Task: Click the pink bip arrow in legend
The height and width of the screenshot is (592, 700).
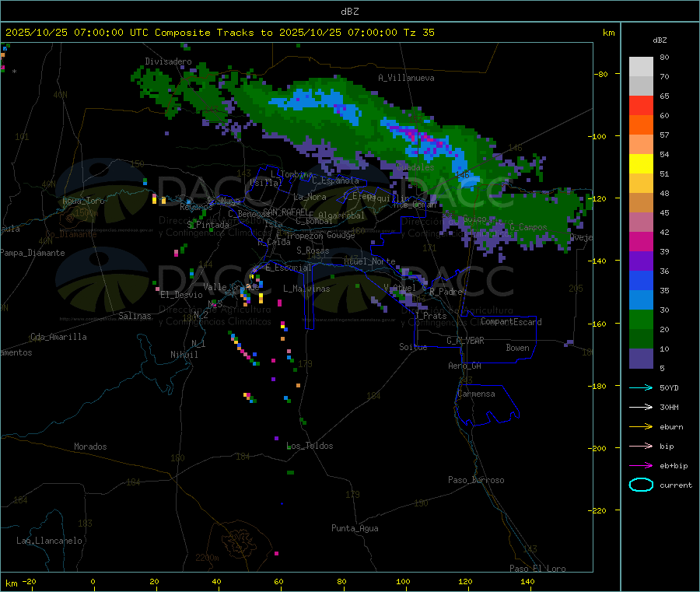Action: pos(641,446)
